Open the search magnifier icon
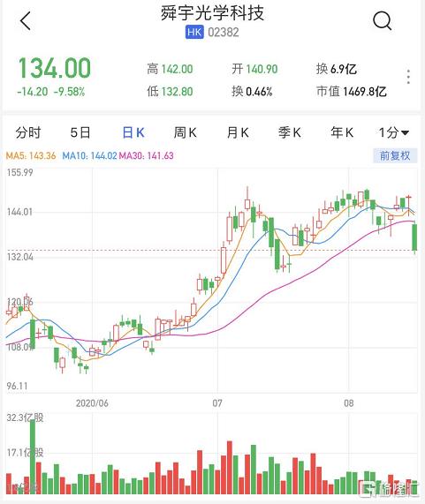The width and height of the screenshot is (425, 504). point(383,21)
